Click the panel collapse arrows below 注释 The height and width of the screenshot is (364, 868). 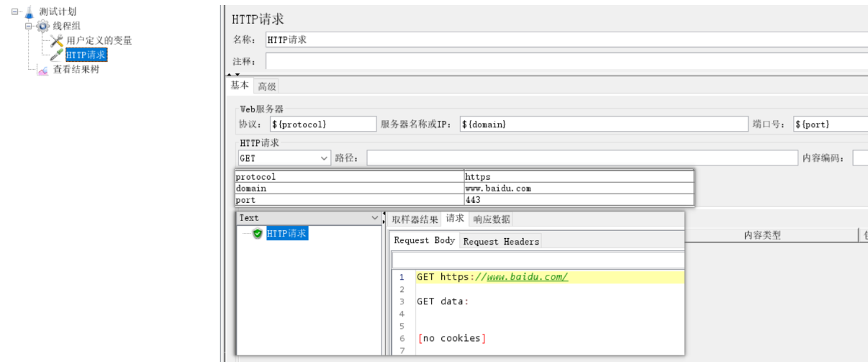coord(233,74)
